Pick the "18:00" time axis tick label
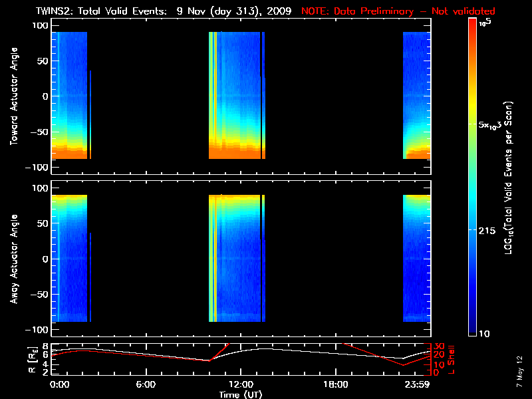 point(334,384)
